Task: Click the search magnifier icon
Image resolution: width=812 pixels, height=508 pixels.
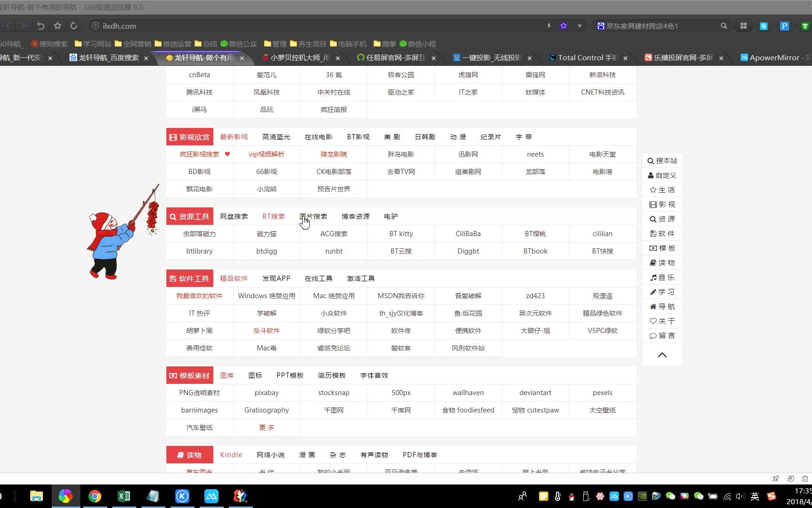Action: 724,26
